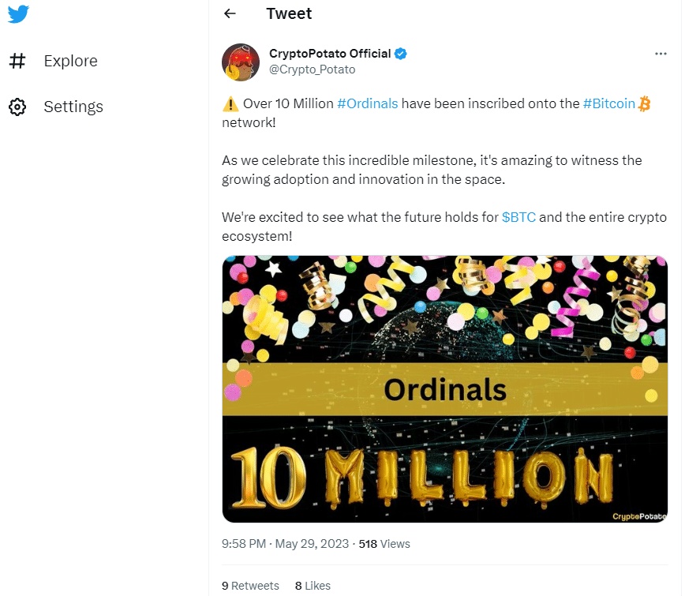This screenshot has width=700, height=596.
Task: Click the Settings gear icon
Action: coord(17,107)
